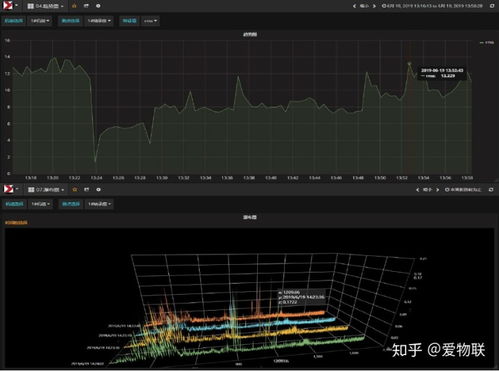Share the 07 waterfall dashboard

[x=86, y=189]
